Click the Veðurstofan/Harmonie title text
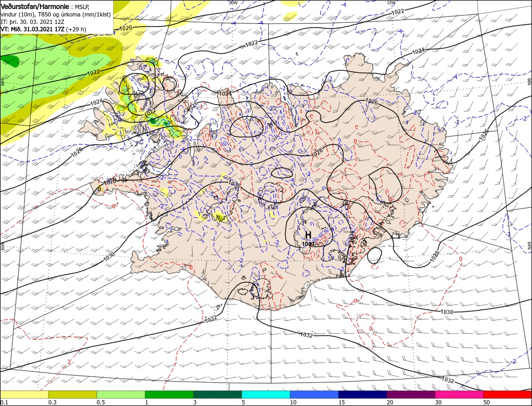Screen dimensions: 532x406 tap(36, 7)
